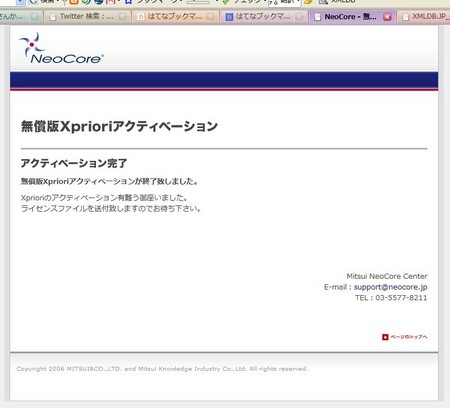Image resolution: width=450 pixels, height=408 pixels.
Task: Open the はてなブックマ tab with the gray B icon
Action: [175, 16]
